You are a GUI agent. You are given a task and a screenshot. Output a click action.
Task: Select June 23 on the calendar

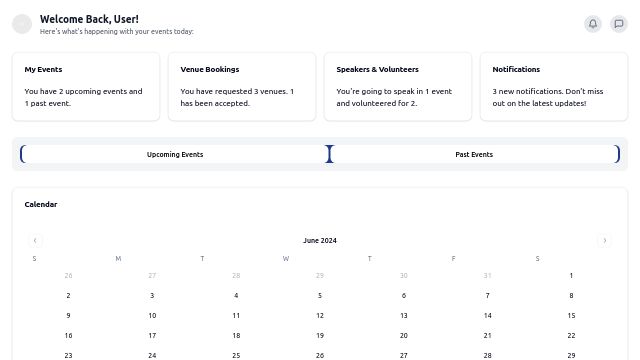tap(68, 355)
